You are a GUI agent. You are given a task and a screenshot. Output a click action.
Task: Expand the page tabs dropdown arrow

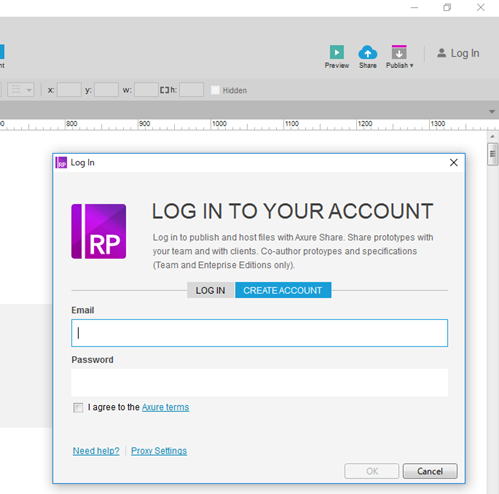click(492, 112)
